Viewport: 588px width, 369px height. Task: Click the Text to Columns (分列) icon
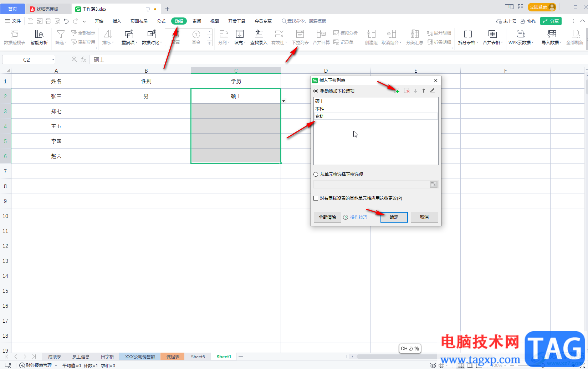224,34
